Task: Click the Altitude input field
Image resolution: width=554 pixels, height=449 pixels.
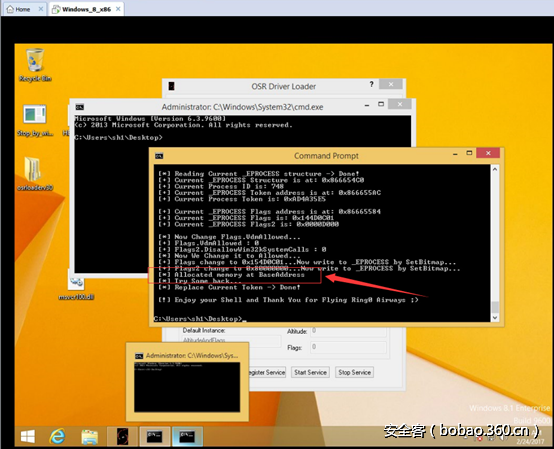Action: (348, 331)
